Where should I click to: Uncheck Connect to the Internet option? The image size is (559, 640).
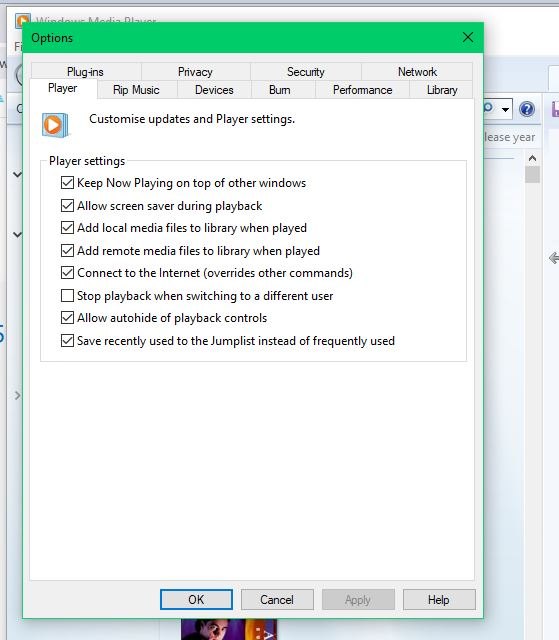tap(67, 272)
